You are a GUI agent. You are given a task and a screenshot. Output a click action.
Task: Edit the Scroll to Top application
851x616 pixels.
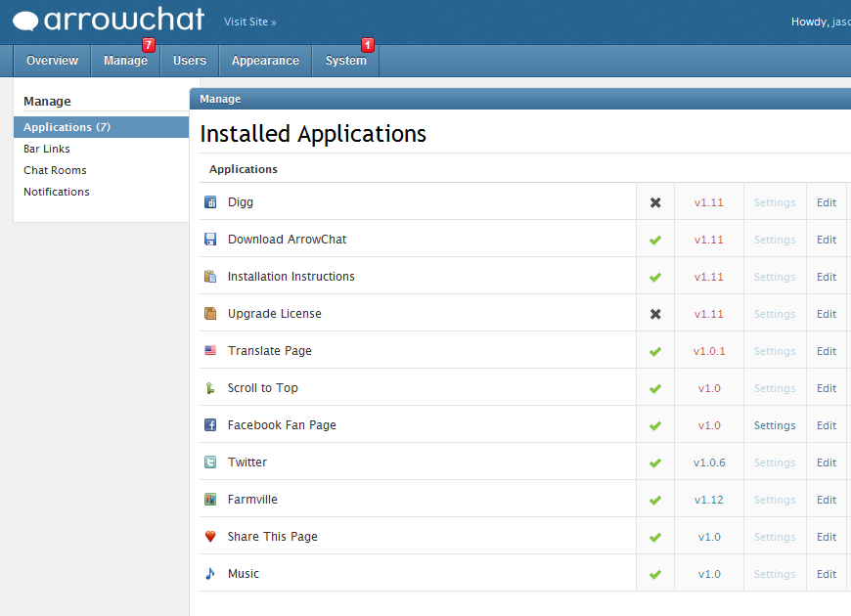(827, 388)
